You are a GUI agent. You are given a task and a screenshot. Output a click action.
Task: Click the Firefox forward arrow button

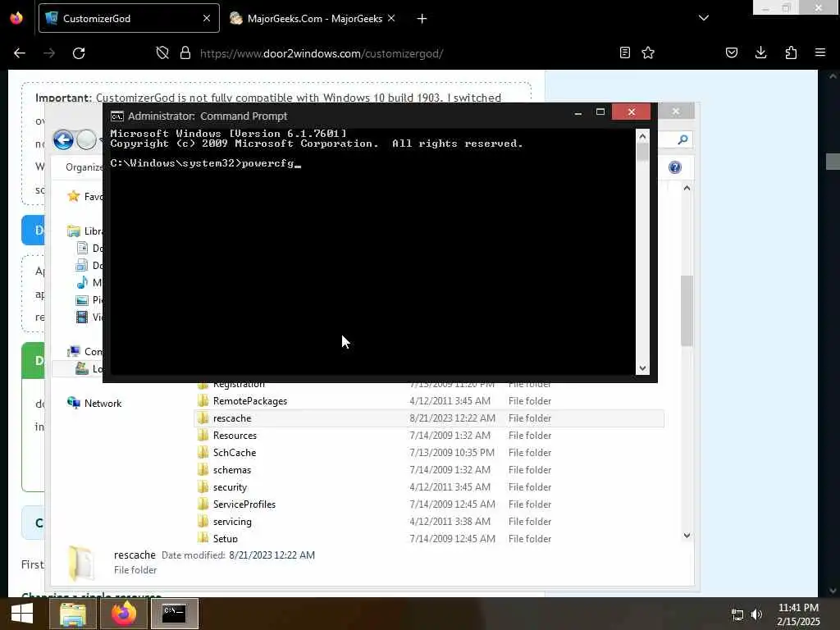48,53
